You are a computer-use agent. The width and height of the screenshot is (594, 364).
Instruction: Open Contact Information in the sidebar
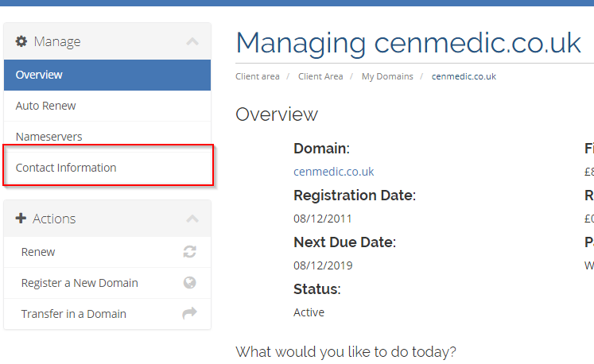107,168
